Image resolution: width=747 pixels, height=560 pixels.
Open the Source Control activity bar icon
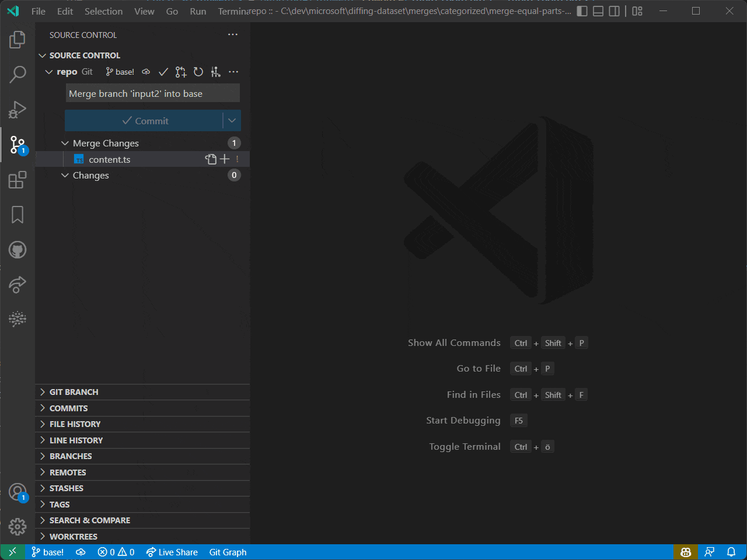click(x=18, y=145)
